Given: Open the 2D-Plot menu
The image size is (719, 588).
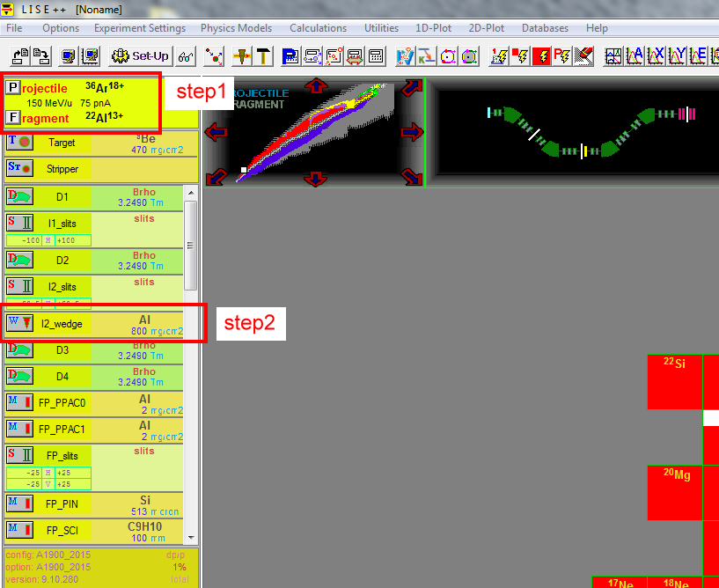Looking at the screenshot, I should tap(486, 28).
